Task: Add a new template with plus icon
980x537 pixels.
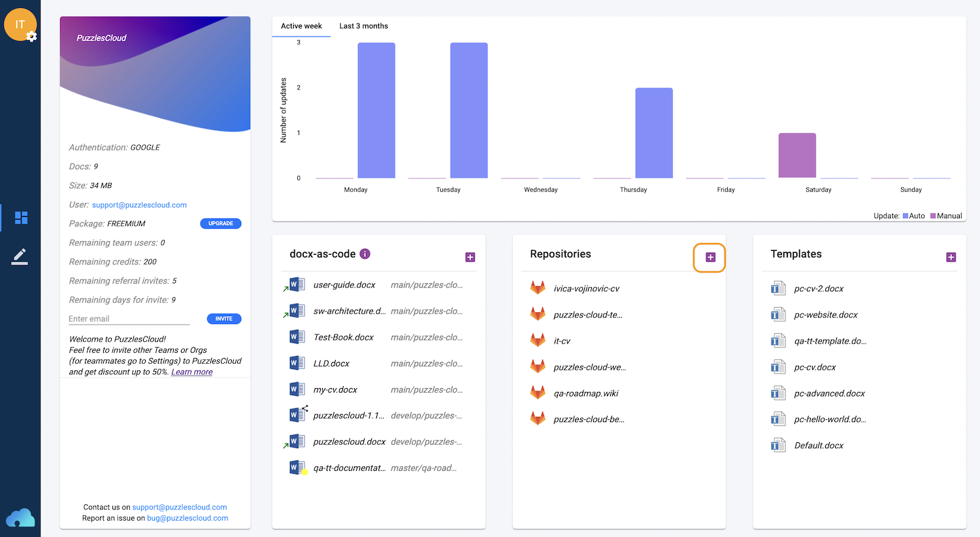Action: pos(951,257)
